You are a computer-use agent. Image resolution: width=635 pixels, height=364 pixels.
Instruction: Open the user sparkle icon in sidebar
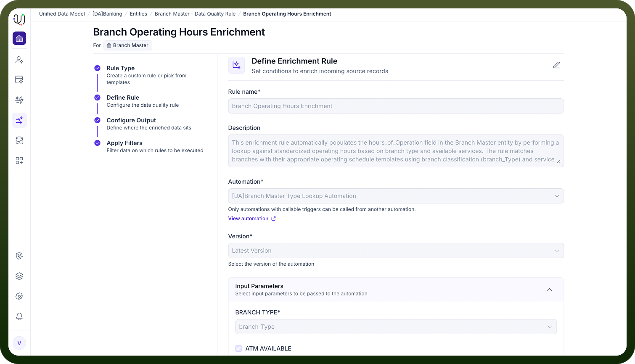click(x=19, y=60)
